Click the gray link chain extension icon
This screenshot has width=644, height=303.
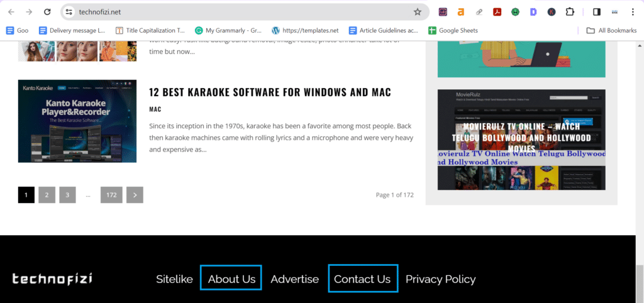pyautogui.click(x=479, y=12)
